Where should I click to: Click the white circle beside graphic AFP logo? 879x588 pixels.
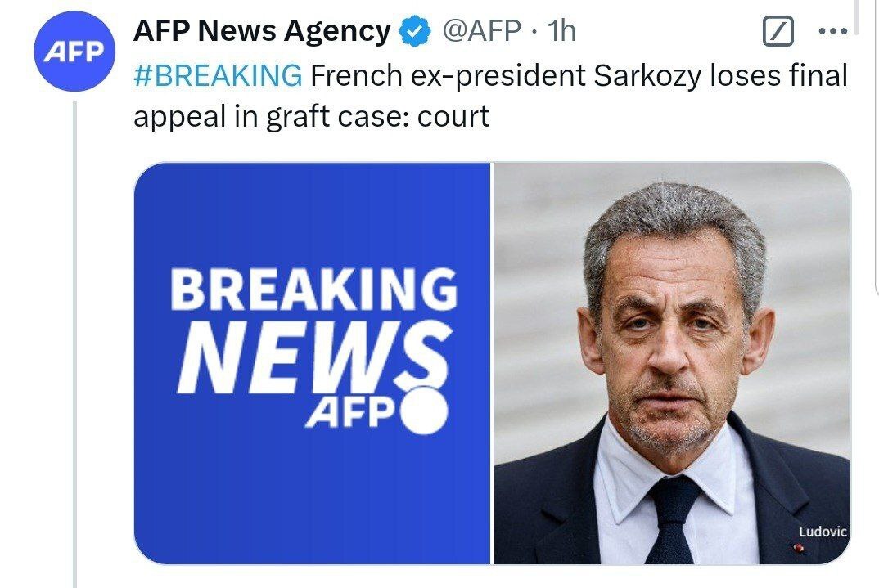[x=425, y=411]
